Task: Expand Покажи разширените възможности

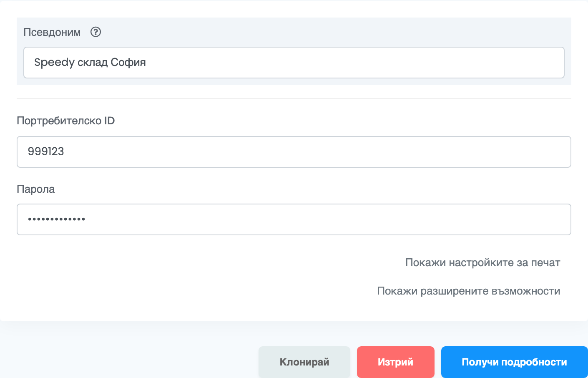Action: tap(468, 291)
